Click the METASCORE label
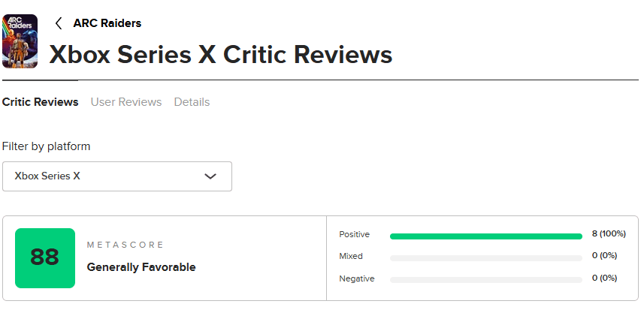Screen dimensions: 644x310 point(125,245)
